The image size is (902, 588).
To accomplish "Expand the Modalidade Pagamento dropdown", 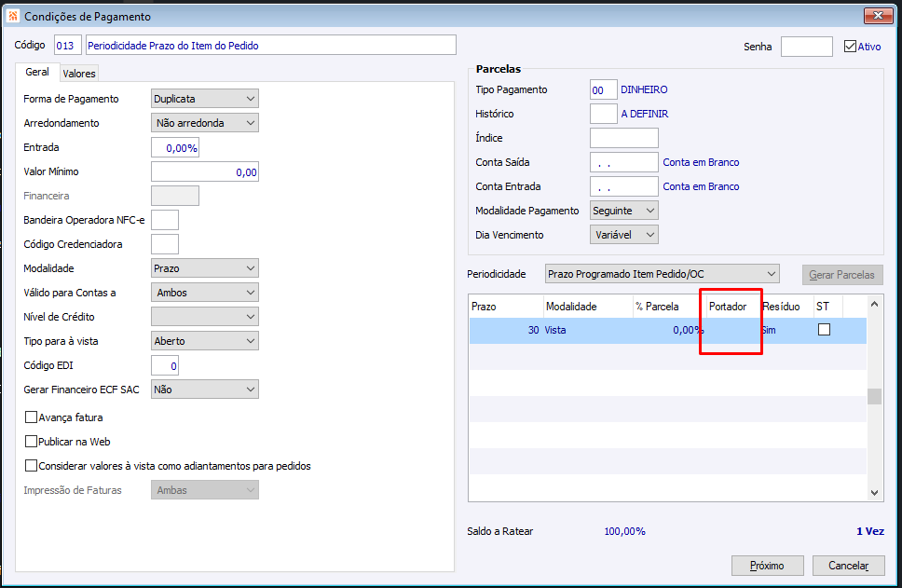I will coord(623,211).
